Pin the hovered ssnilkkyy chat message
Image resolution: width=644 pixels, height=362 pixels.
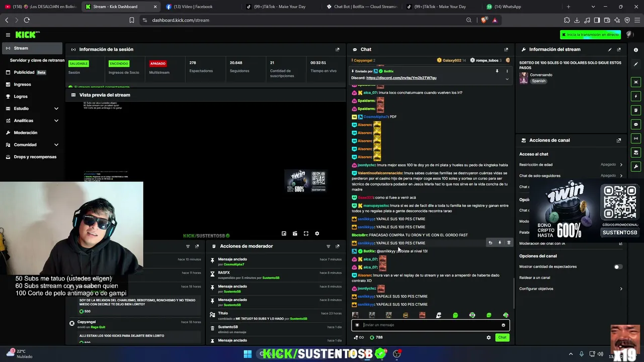coord(500,243)
